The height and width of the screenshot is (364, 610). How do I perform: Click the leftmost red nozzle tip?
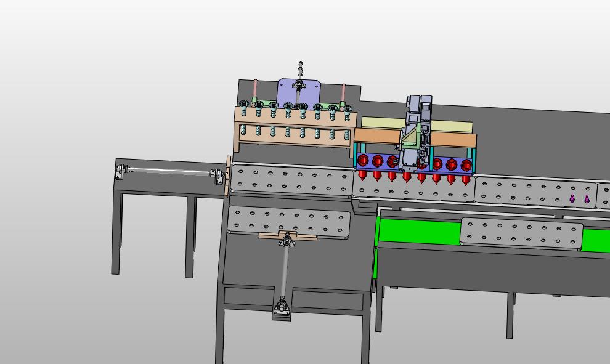coord(362,176)
